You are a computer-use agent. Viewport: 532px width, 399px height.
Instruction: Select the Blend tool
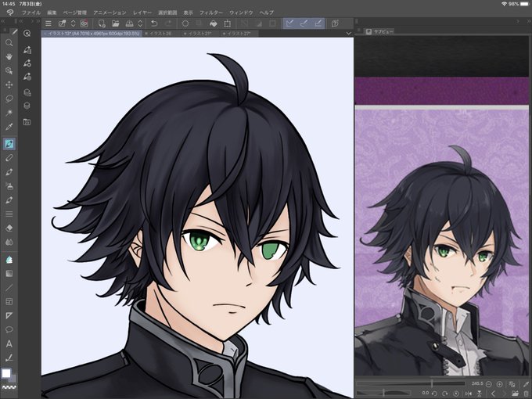click(9, 242)
